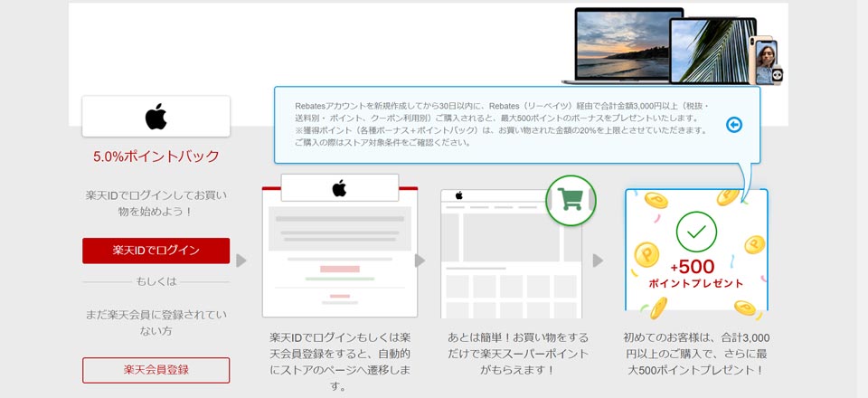Image resolution: width=868 pixels, height=398 pixels.
Task: Click まだ楽天会員に登録されていない方 text
Action: [156, 323]
